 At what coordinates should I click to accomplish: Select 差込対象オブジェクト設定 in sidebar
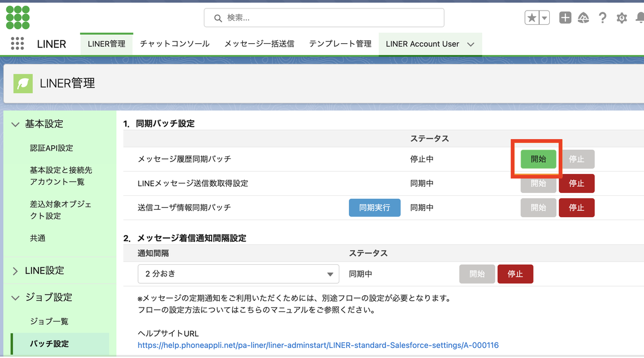(x=61, y=210)
